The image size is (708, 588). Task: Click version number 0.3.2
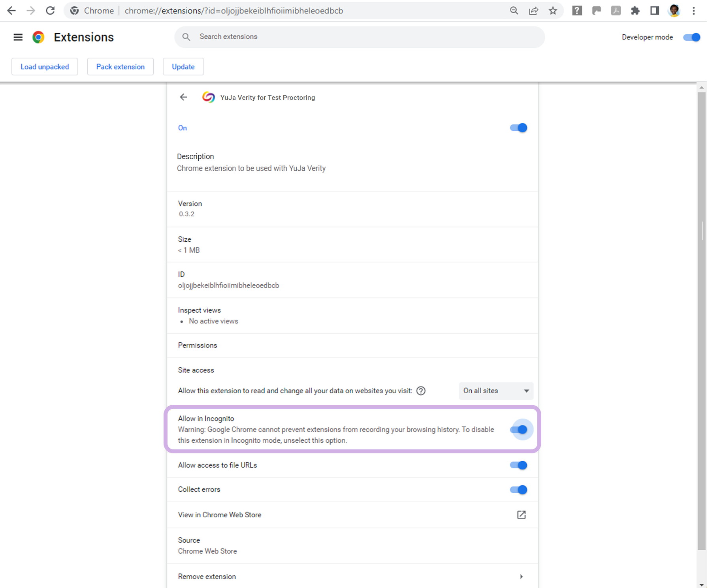(x=186, y=214)
